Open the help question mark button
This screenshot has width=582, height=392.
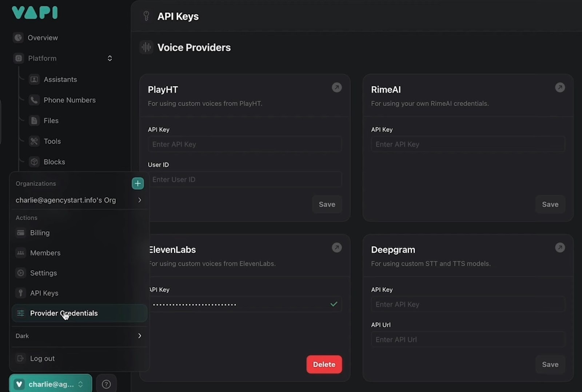click(106, 384)
